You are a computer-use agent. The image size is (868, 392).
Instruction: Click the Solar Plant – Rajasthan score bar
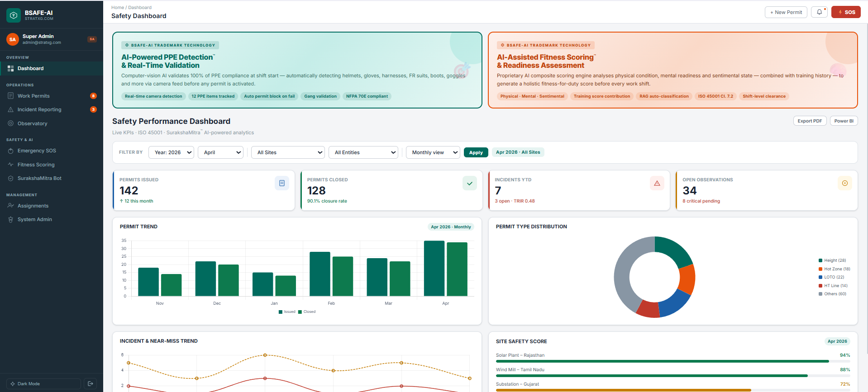coord(673,361)
